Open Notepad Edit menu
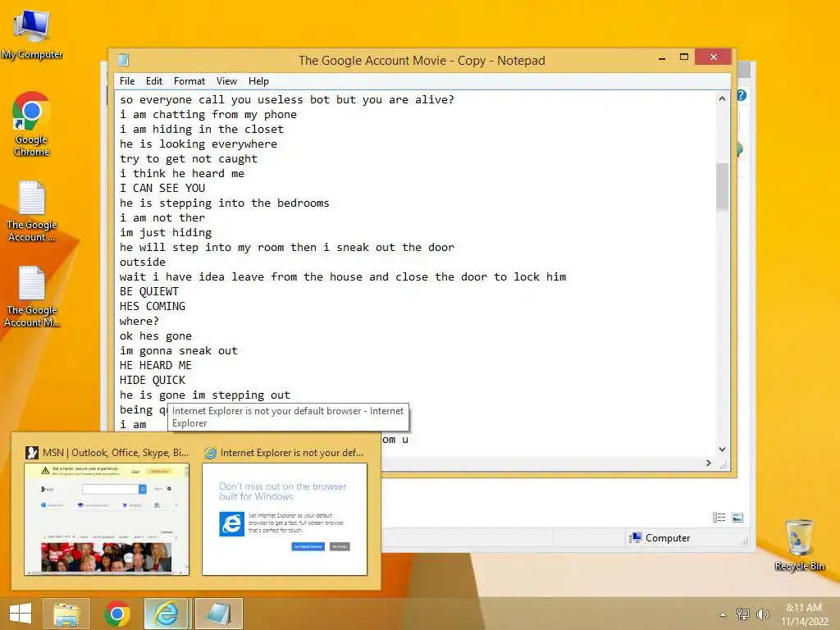This screenshot has width=840, height=630. coord(153,81)
